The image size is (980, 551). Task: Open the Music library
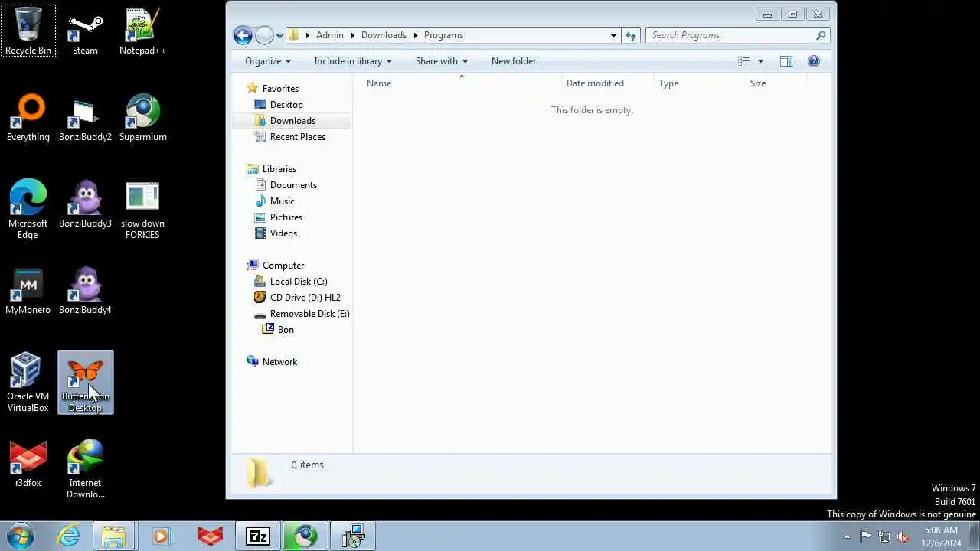[x=282, y=201]
